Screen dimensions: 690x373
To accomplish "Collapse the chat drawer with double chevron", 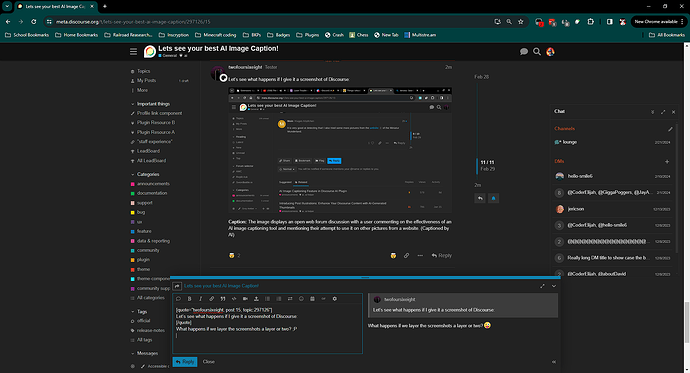I will [653, 112].
